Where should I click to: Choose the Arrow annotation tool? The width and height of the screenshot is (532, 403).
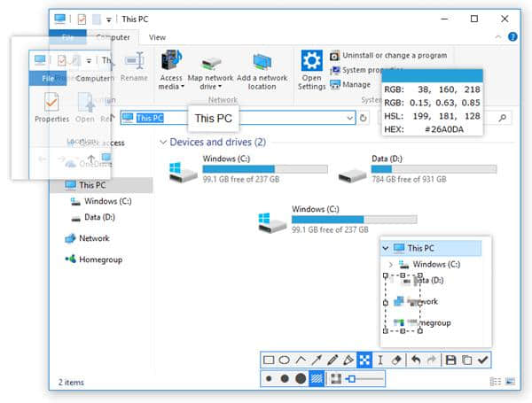317,360
